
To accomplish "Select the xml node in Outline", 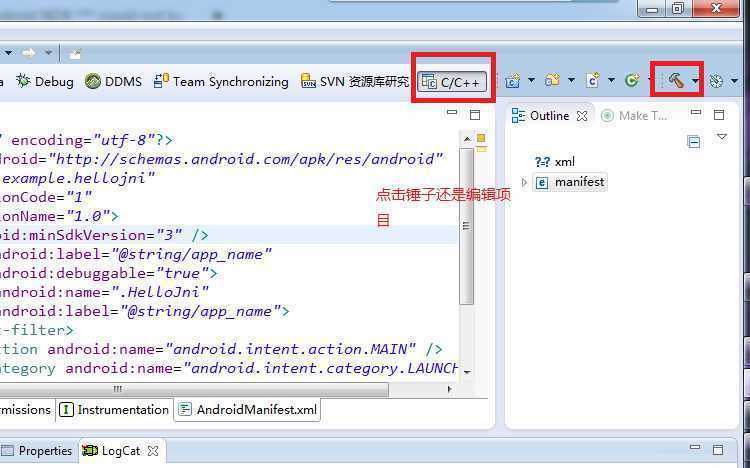I will click(x=555, y=162).
